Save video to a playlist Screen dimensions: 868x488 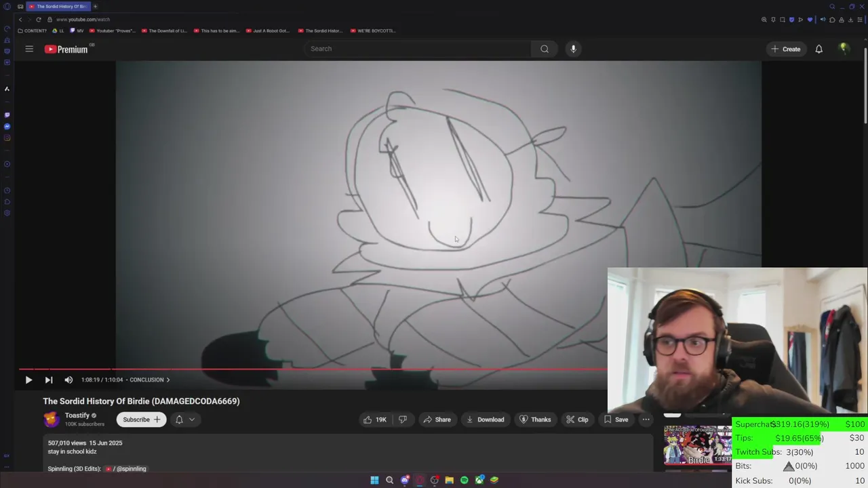click(x=616, y=420)
